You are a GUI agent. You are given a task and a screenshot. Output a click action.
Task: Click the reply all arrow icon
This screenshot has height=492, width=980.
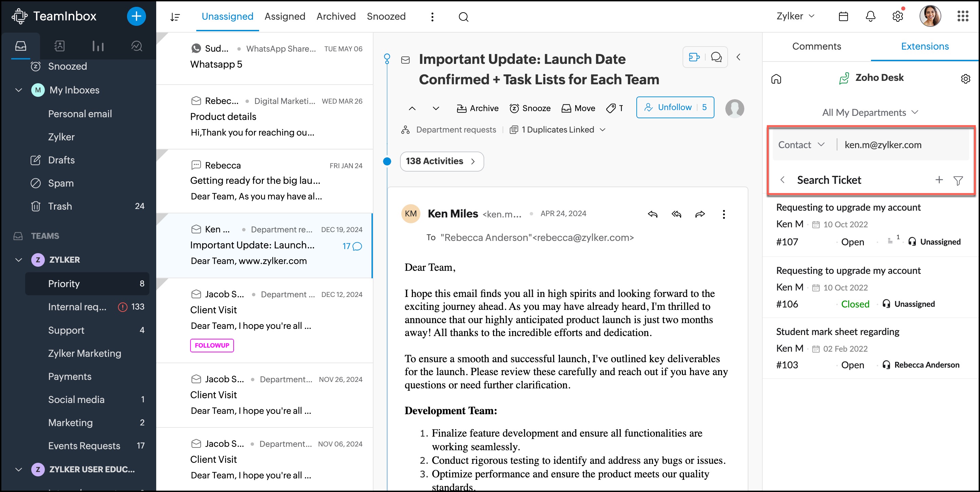point(676,214)
